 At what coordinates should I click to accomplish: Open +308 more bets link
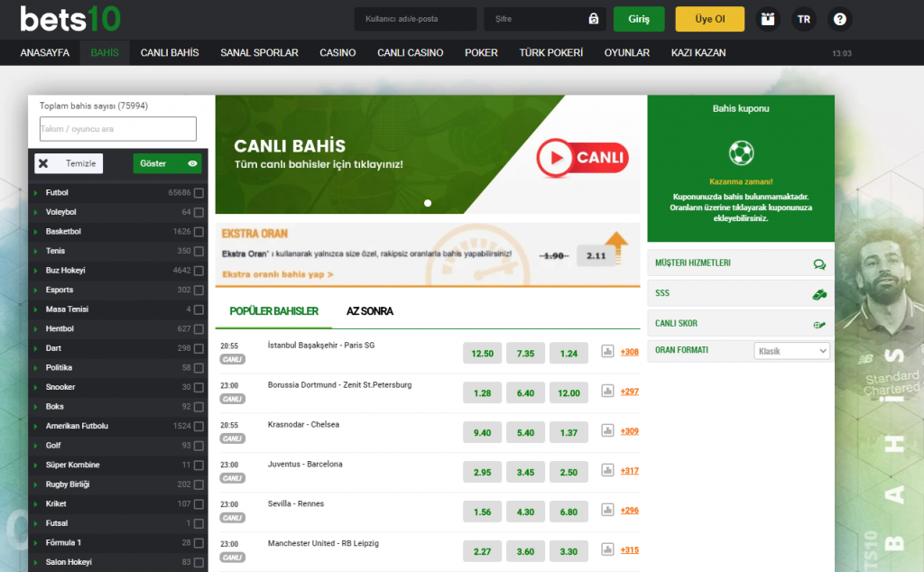[x=629, y=352]
